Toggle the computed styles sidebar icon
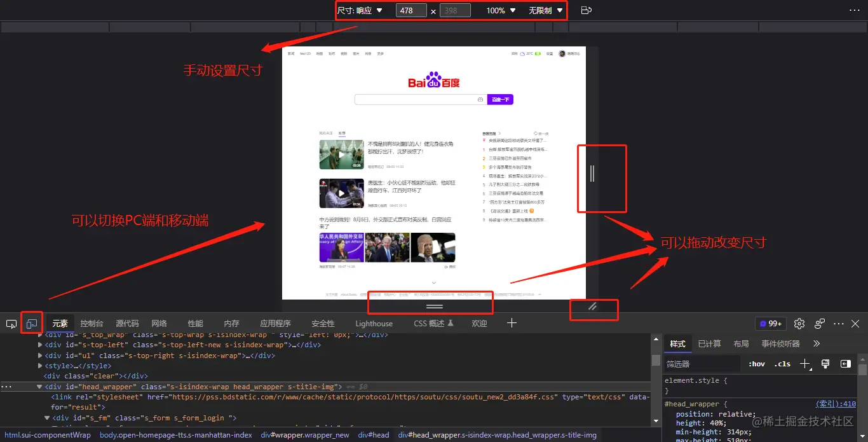Image resolution: width=868 pixels, height=442 pixels. 845,364
